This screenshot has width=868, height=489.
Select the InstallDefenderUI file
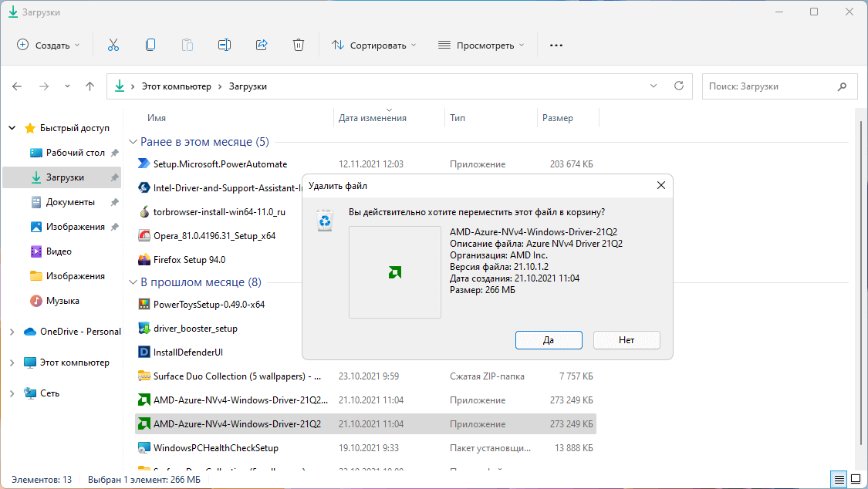click(188, 352)
